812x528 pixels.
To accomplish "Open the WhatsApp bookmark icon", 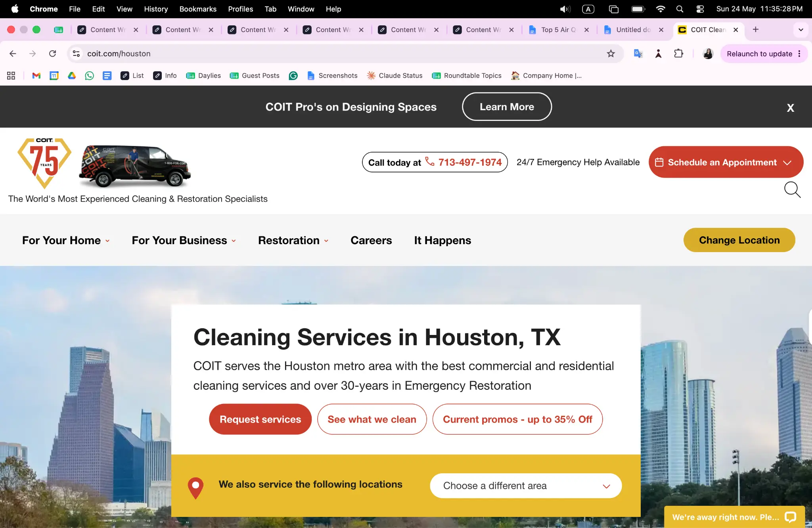I will click(90, 76).
